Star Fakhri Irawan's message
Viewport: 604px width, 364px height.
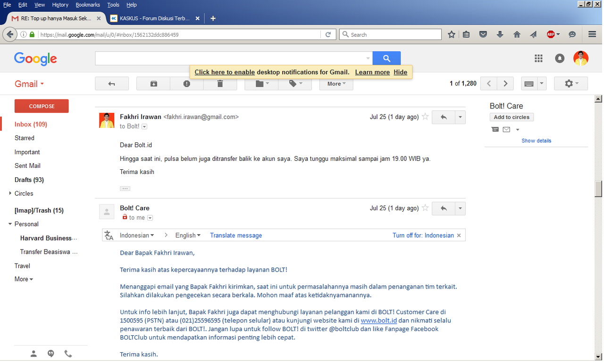(x=425, y=116)
